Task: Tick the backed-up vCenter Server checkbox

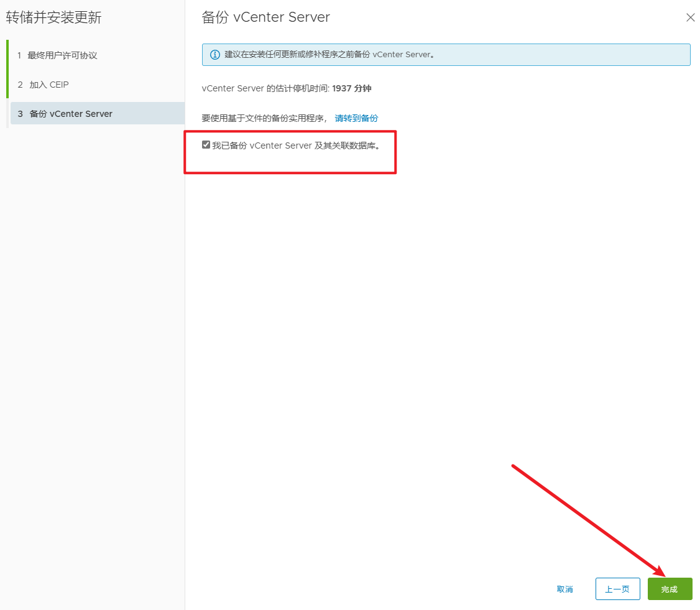Action: click(x=206, y=145)
